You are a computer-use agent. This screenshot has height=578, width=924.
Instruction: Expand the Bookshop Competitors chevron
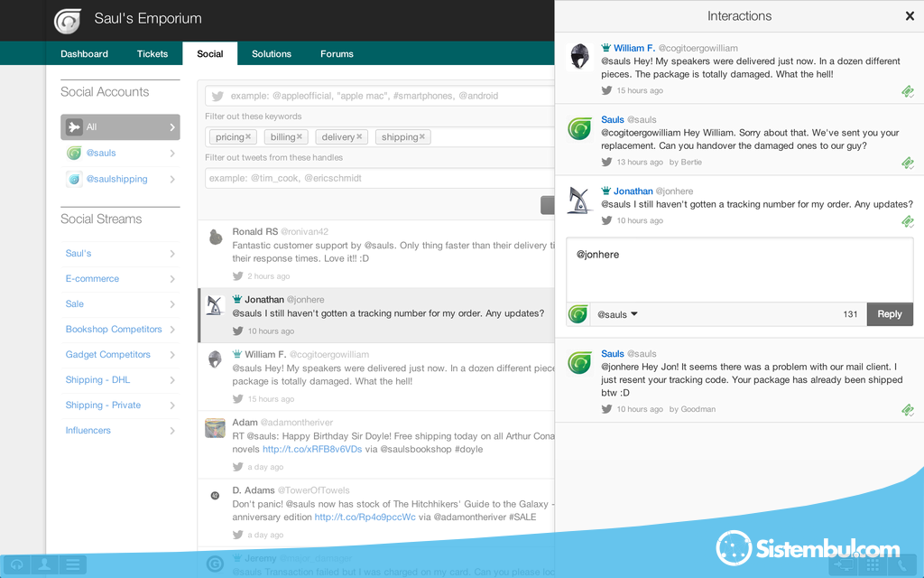point(172,330)
